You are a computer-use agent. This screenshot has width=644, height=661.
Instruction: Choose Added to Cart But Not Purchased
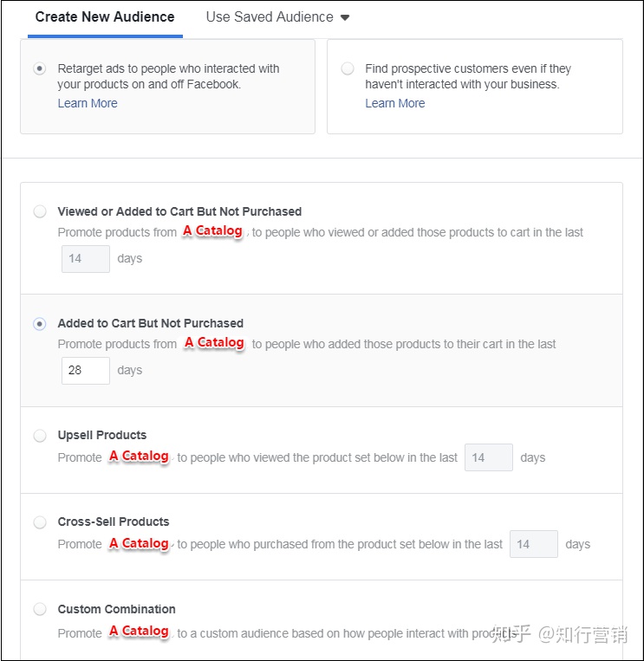click(x=40, y=324)
